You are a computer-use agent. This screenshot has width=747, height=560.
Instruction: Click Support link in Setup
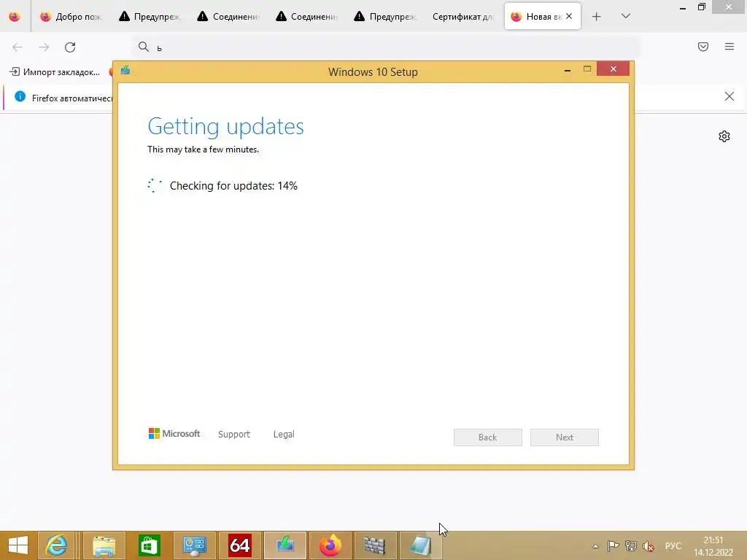[234, 435]
